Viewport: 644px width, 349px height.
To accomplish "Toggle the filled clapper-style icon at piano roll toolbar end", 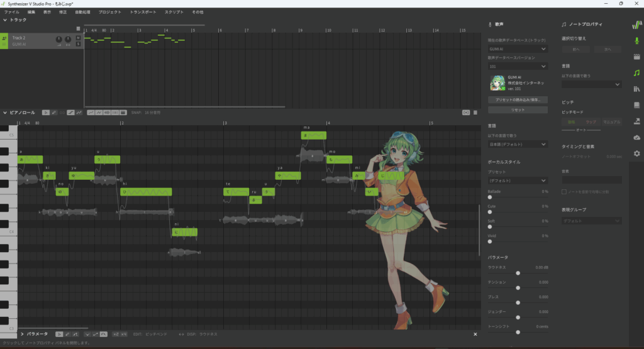I will pyautogui.click(x=123, y=113).
